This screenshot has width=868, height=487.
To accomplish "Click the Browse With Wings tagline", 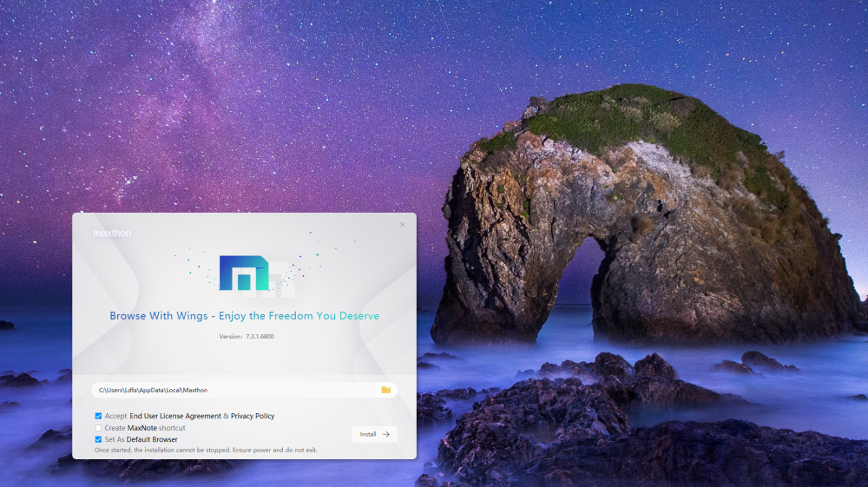I will pos(244,316).
